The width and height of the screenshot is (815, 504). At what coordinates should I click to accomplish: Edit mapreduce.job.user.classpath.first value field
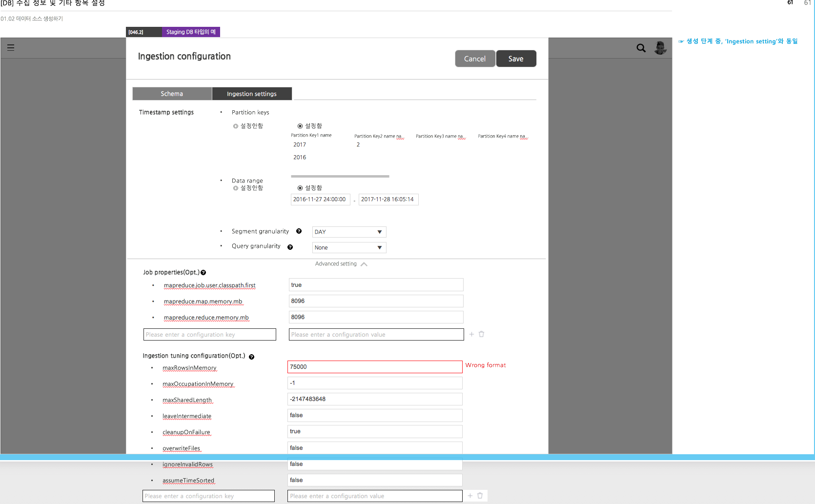[x=376, y=285]
